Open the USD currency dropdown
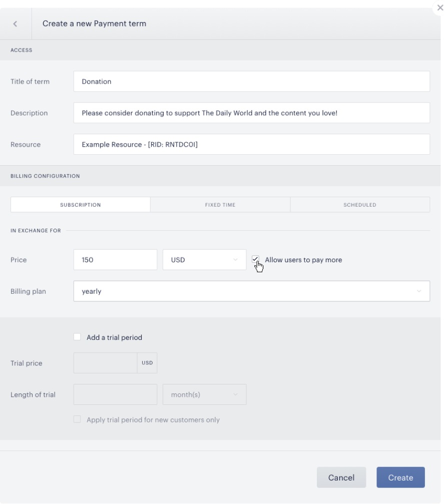Image resolution: width=448 pixels, height=504 pixels. [x=204, y=260]
